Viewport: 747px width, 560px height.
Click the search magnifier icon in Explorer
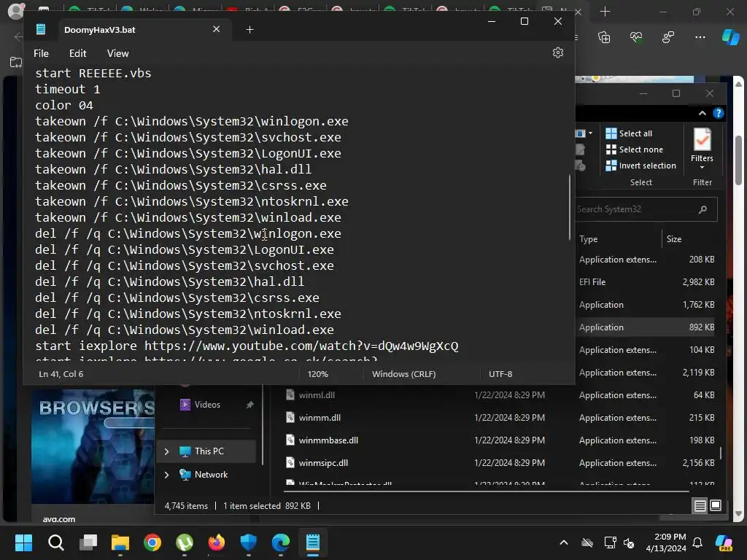coord(703,209)
